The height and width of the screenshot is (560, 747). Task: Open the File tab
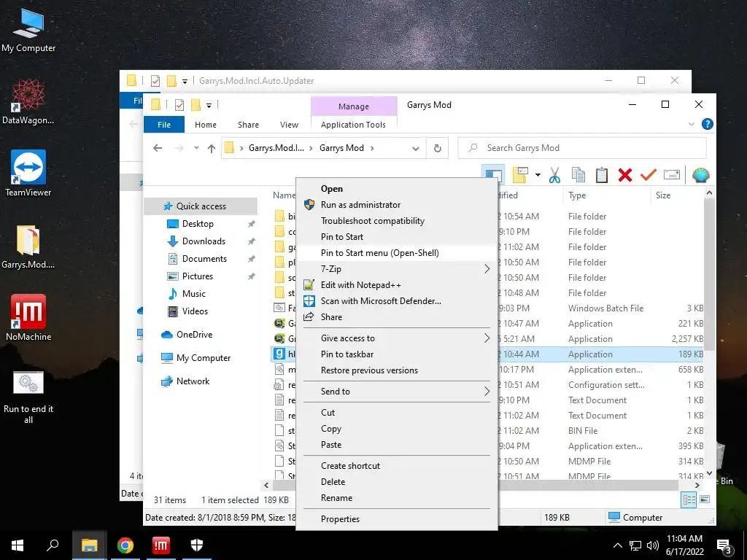164,125
